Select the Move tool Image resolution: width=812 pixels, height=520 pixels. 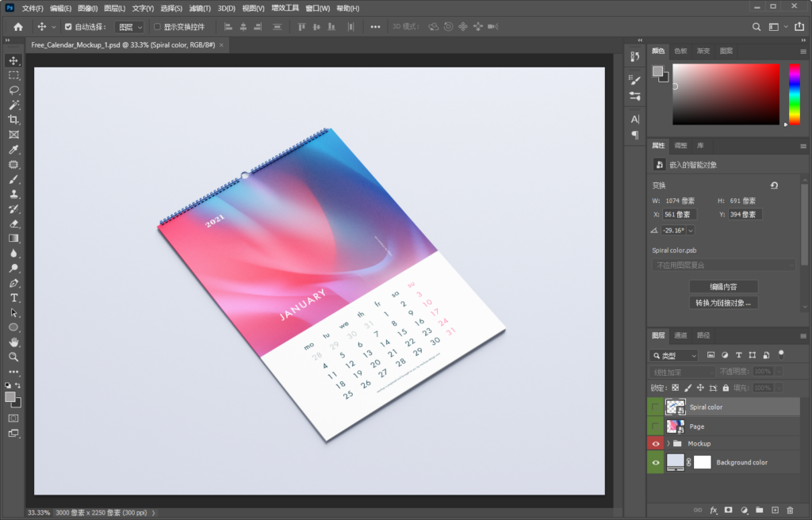(14, 60)
